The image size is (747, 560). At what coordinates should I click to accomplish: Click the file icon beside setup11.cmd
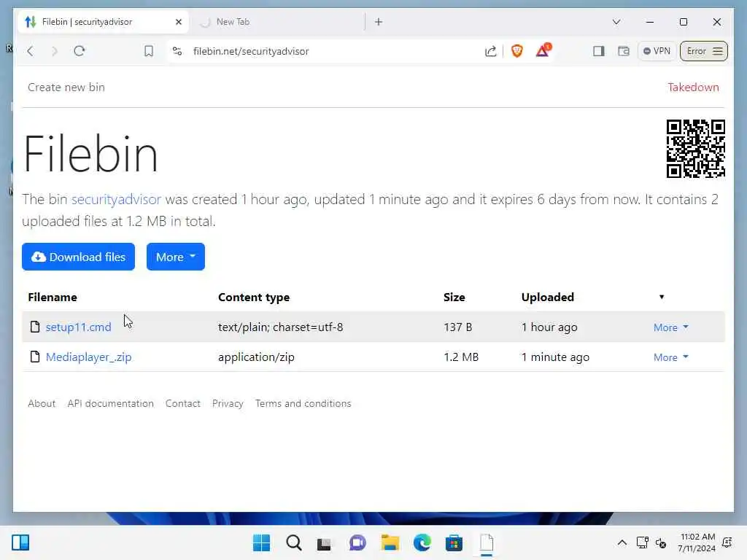pyautogui.click(x=35, y=327)
